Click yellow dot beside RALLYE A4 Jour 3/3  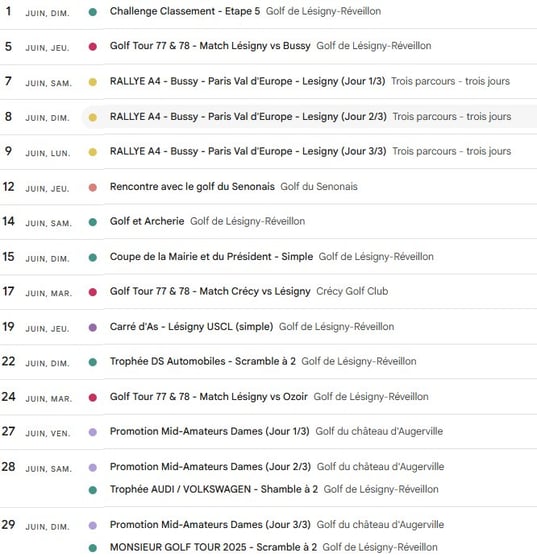93,152
